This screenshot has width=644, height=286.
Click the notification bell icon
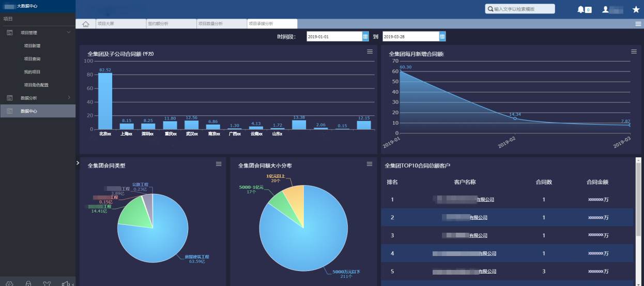click(581, 9)
